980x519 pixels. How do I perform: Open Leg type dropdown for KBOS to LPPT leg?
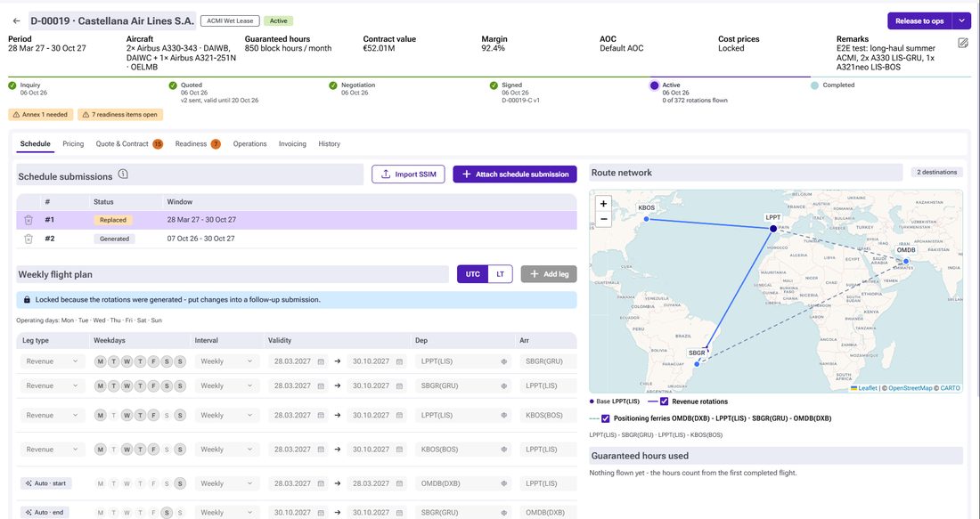tap(53, 449)
